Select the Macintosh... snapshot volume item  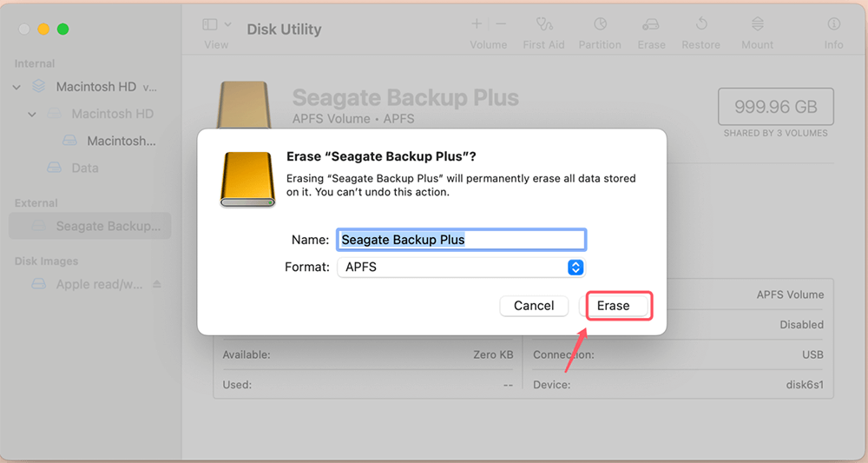click(x=121, y=141)
